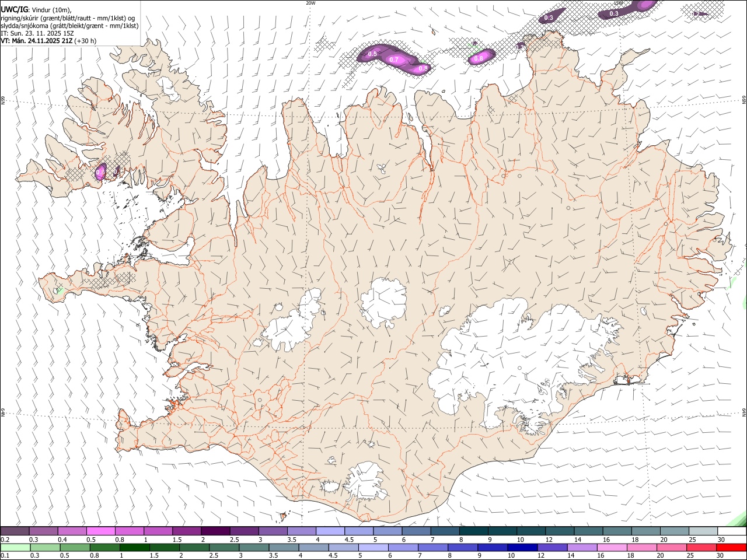Select the 'rigning/skúrir' legend description line
The height and width of the screenshot is (560, 747).
point(68,18)
